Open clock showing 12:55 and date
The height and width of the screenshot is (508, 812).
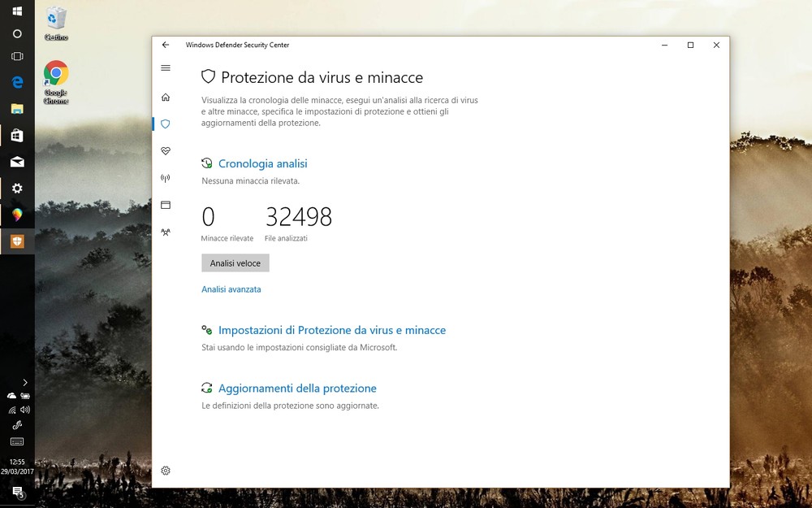(17, 467)
